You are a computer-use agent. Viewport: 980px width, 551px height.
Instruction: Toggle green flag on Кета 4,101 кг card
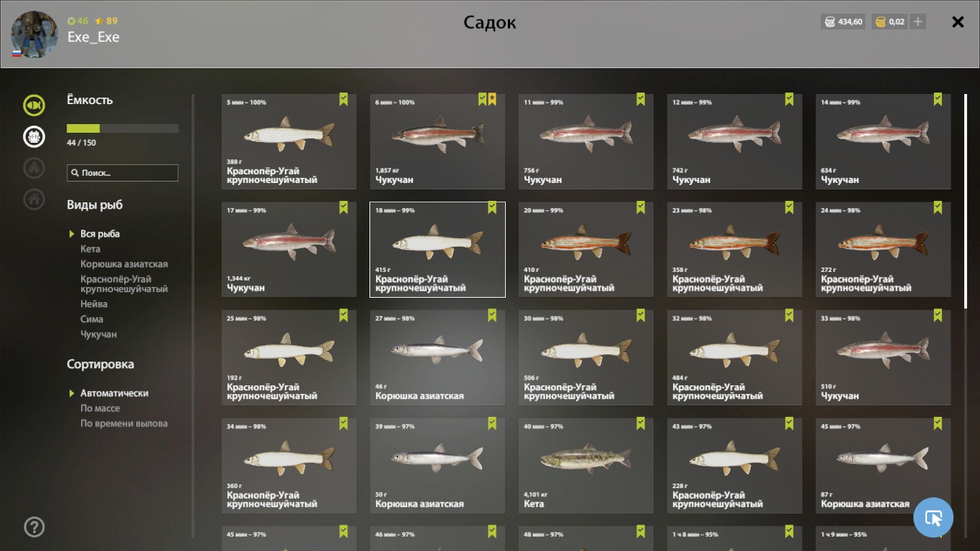coord(641,423)
